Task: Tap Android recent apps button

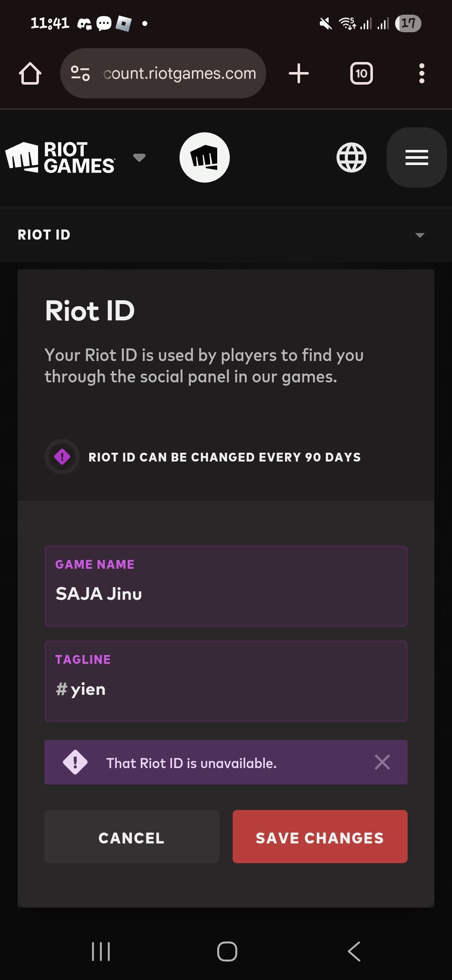Action: coord(101,952)
